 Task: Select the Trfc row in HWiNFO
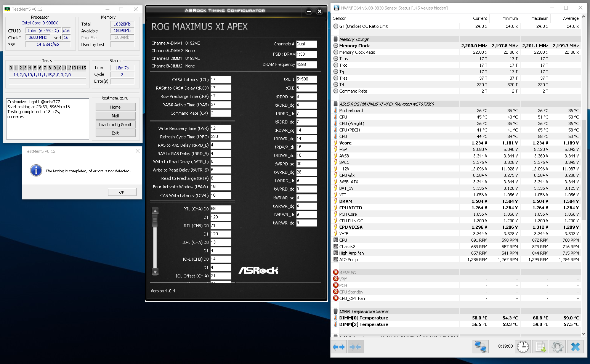pyautogui.click(x=457, y=85)
